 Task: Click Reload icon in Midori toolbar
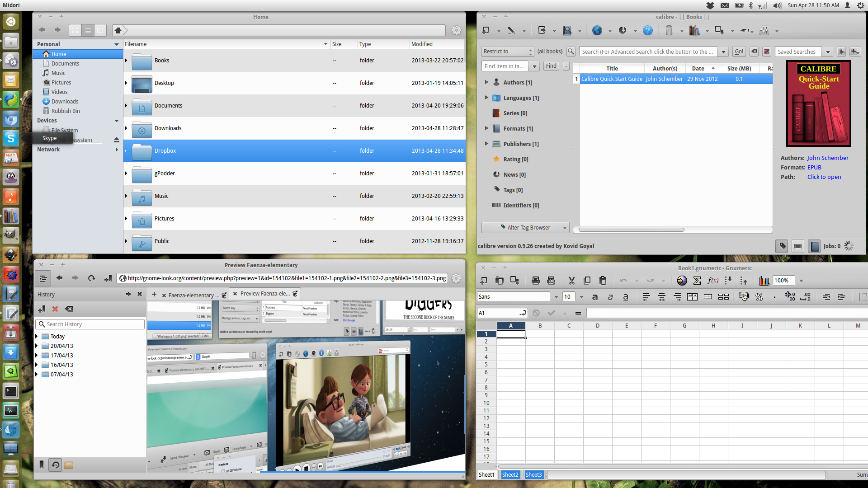coord(91,278)
